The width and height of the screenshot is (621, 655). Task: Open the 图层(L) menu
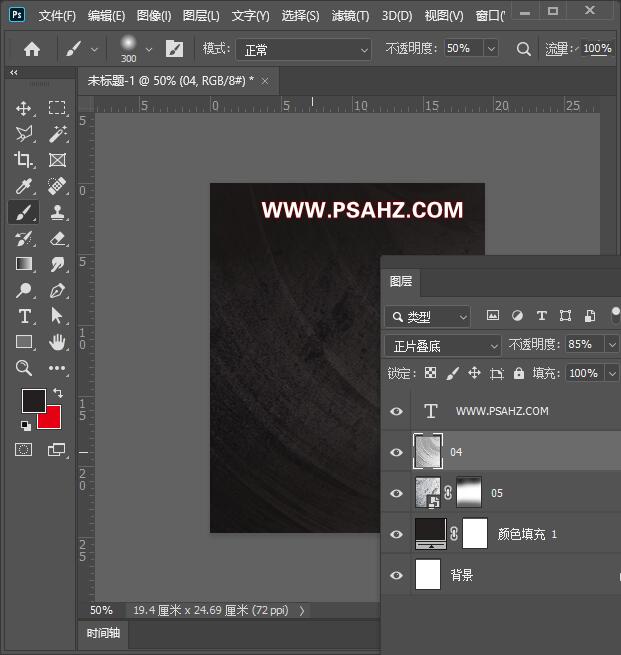(201, 16)
